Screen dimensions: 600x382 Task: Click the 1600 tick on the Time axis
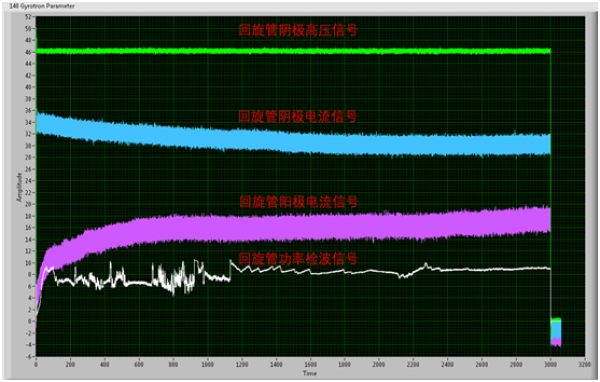[310, 364]
